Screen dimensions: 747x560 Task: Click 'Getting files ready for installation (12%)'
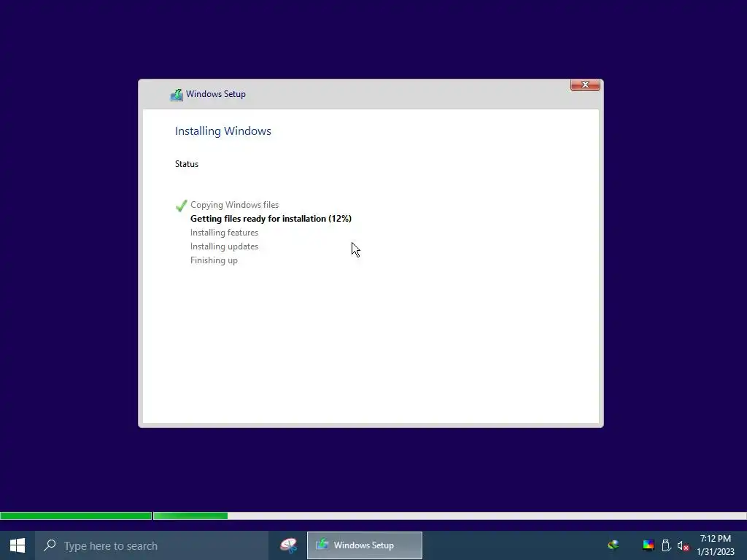pos(271,219)
